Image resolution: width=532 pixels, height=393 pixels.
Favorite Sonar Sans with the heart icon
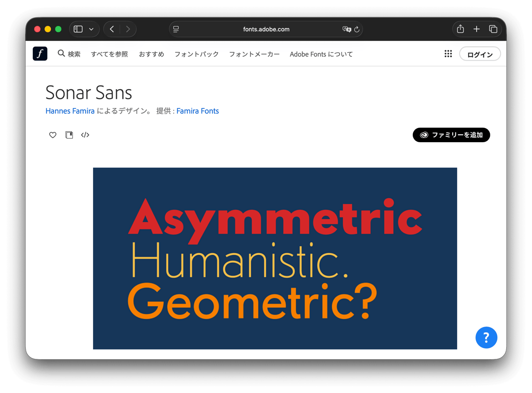53,135
